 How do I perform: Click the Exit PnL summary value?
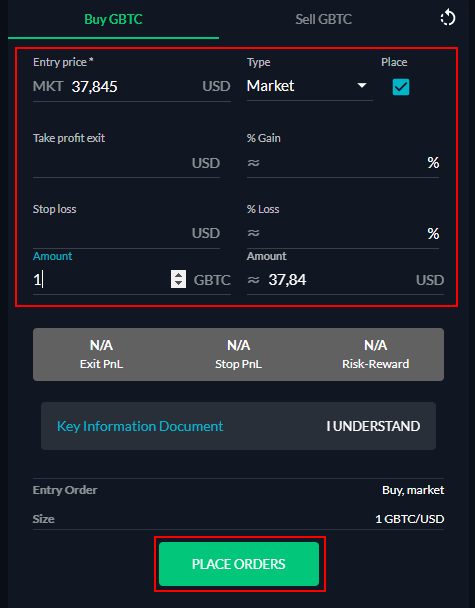[x=101, y=345]
